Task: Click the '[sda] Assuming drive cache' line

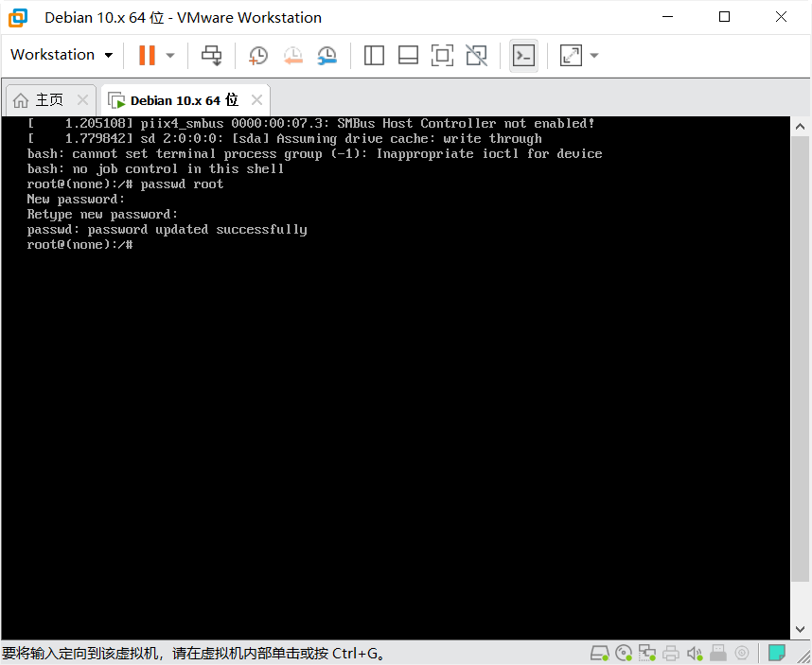Action: click(284, 138)
